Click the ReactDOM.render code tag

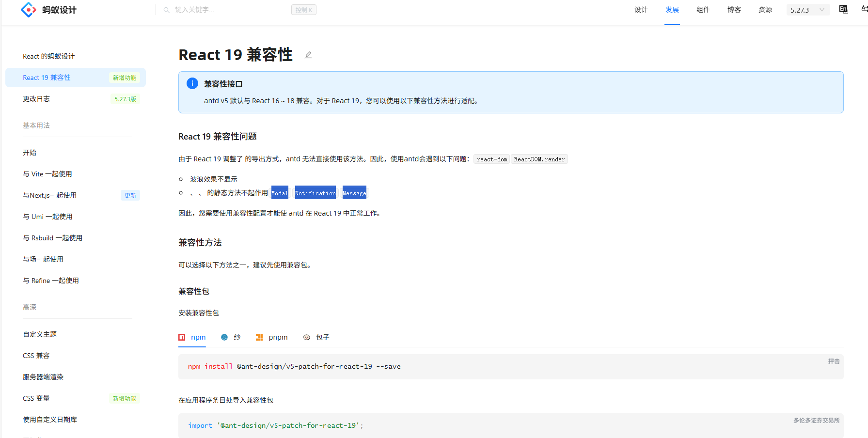point(539,159)
